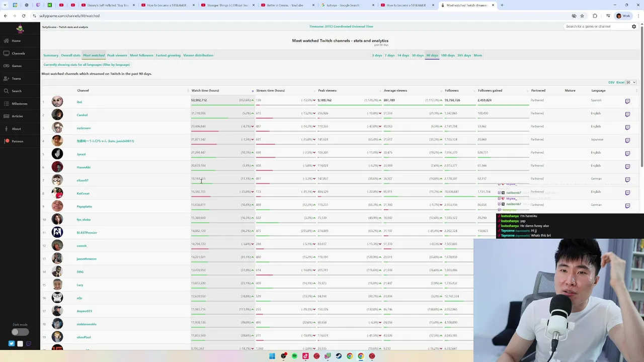The image size is (644, 362).
Task: Select the 365 days time range
Action: click(464, 55)
